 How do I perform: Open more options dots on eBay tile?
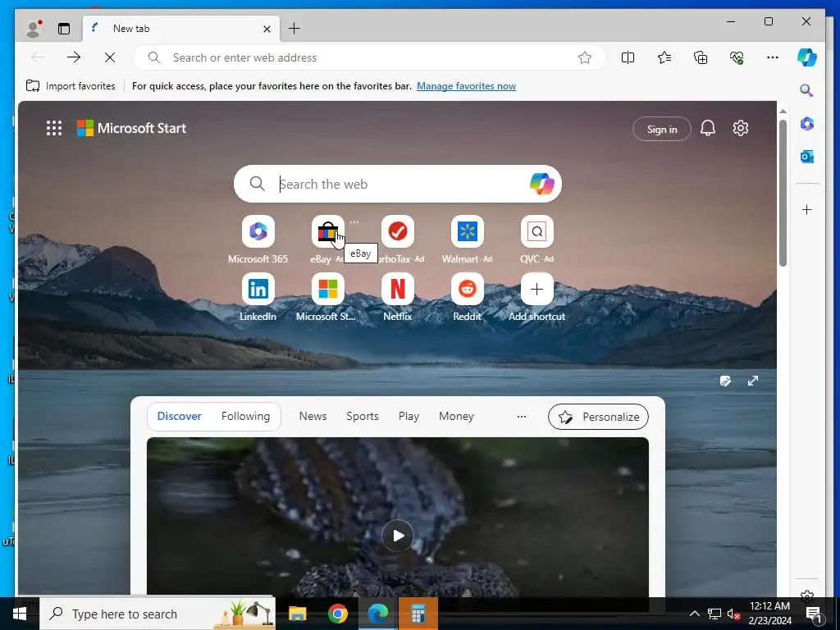[x=354, y=221]
